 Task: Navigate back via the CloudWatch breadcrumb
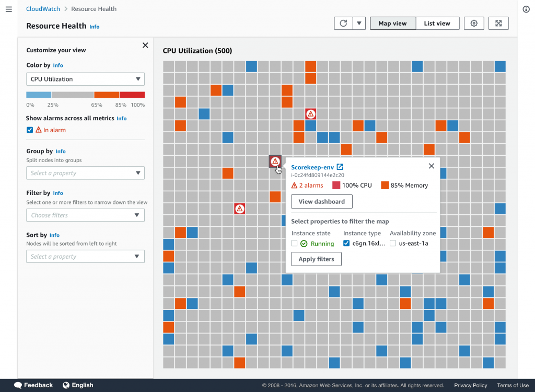[43, 9]
